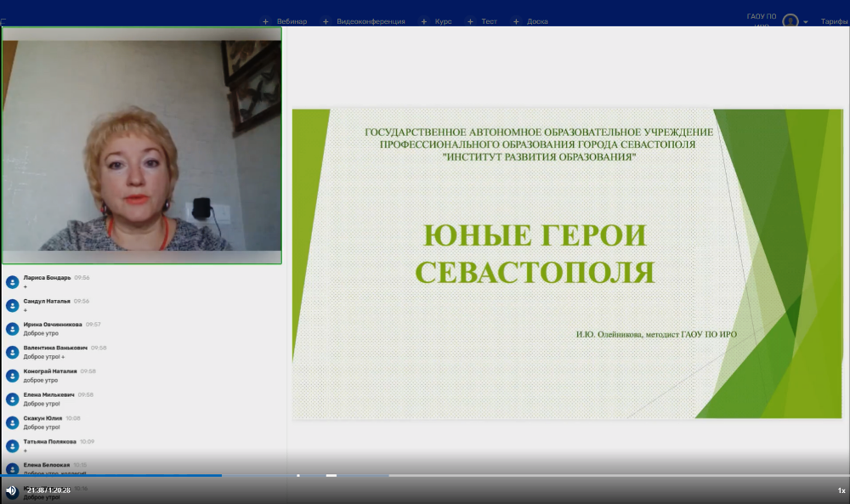Screen dimensions: 850x504
Task: Click Елена Милькевич's message Доброе утро!
Action: point(42,404)
